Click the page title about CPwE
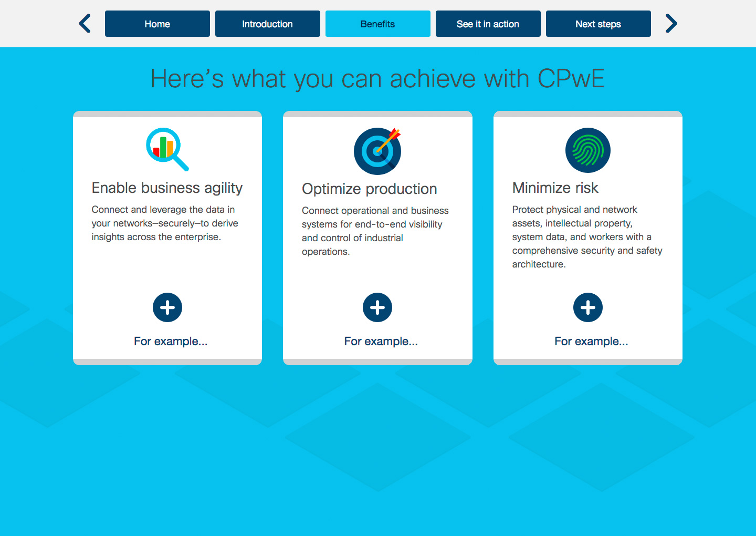The width and height of the screenshot is (756, 536). point(377,79)
